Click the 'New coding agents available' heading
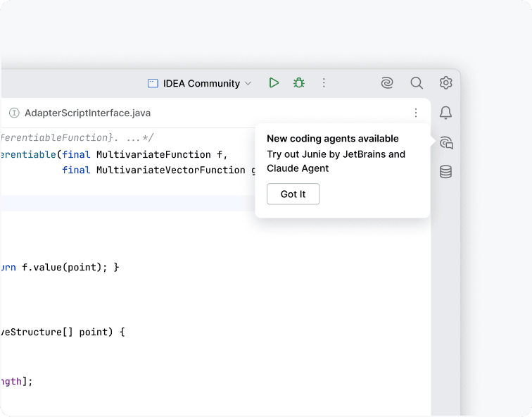 333,139
